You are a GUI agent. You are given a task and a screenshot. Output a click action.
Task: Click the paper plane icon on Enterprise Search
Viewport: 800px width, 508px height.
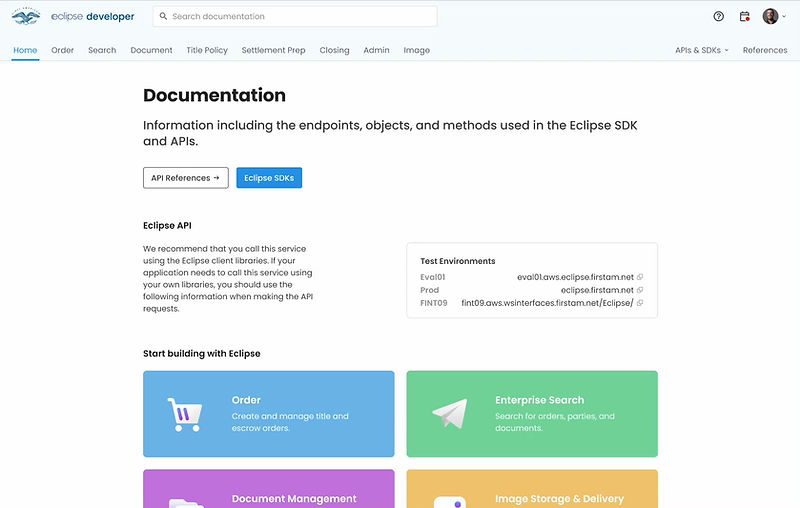450,413
